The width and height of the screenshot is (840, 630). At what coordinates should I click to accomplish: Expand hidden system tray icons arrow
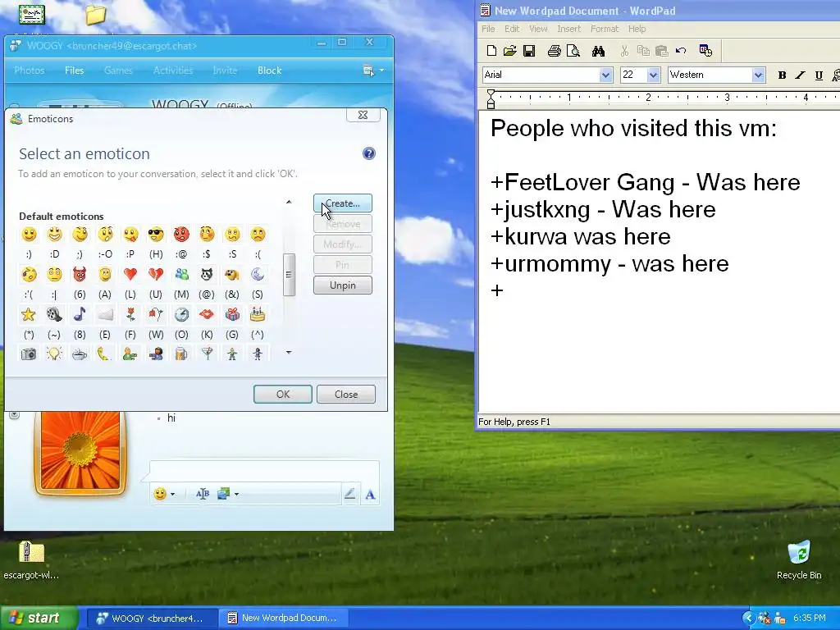(x=748, y=619)
